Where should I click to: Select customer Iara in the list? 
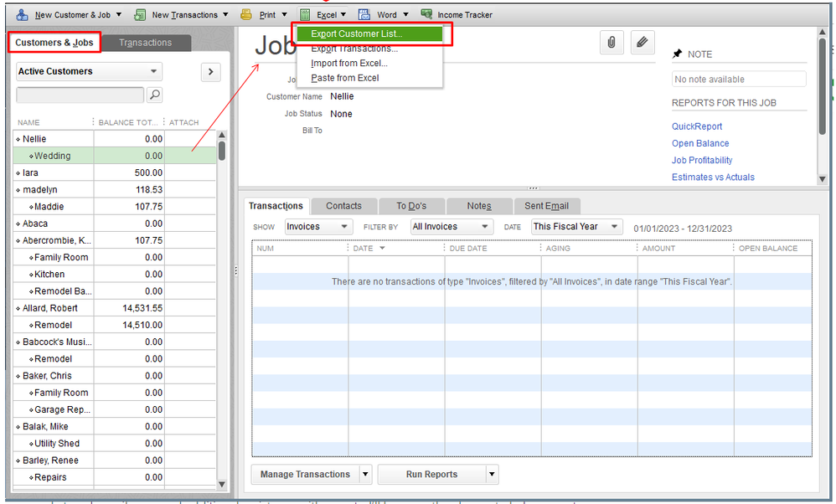point(115,172)
